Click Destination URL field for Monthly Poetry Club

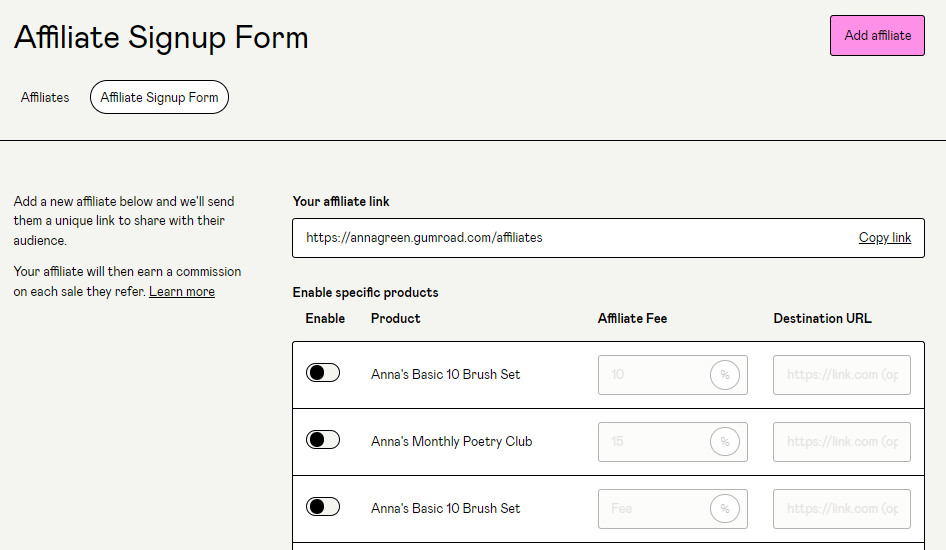tap(841, 441)
